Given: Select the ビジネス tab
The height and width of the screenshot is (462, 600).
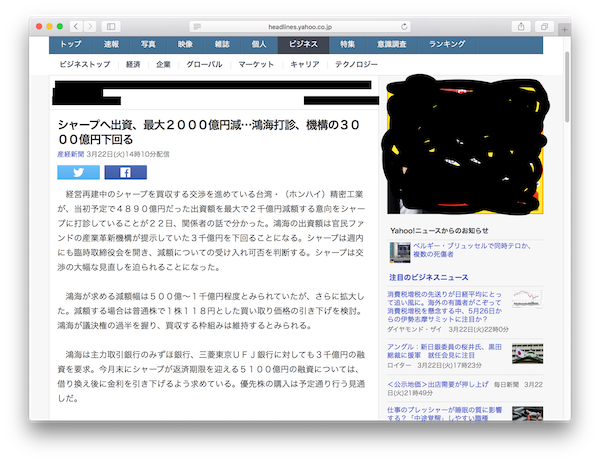Looking at the screenshot, I should (x=303, y=44).
